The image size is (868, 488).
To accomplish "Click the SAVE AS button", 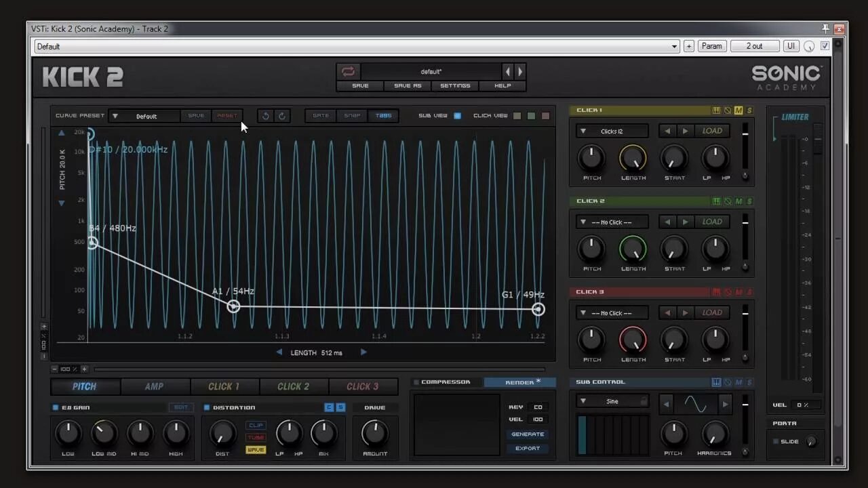I will [408, 86].
